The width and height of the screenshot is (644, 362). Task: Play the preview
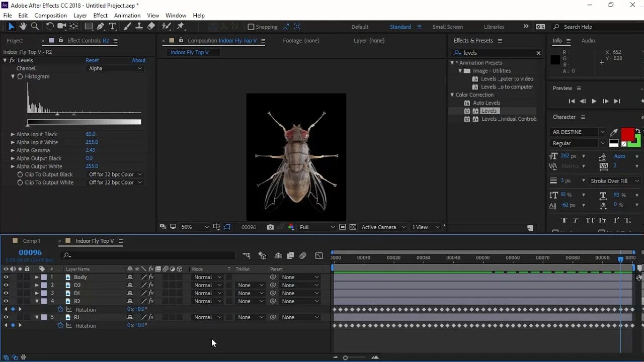(x=594, y=101)
